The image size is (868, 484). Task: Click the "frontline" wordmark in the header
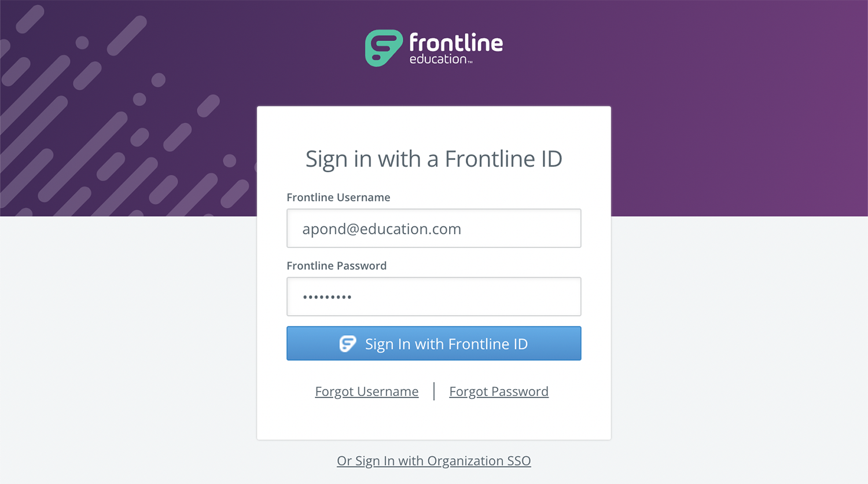click(456, 42)
